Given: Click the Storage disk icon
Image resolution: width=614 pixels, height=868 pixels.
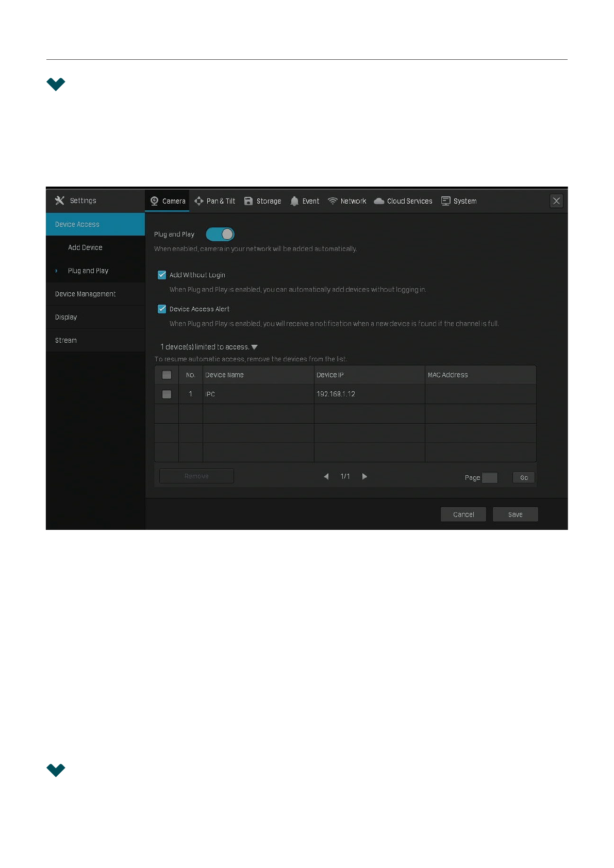Looking at the screenshot, I should pos(248,201).
